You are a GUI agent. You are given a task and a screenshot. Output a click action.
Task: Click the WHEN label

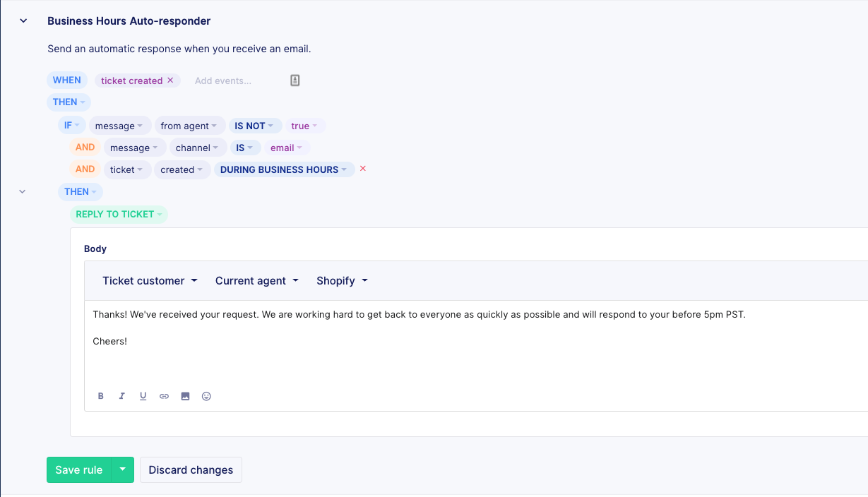click(67, 80)
